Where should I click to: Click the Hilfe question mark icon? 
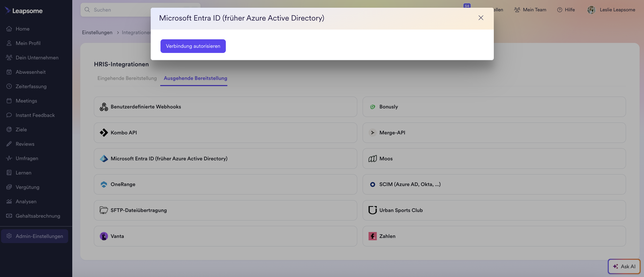coord(559,10)
